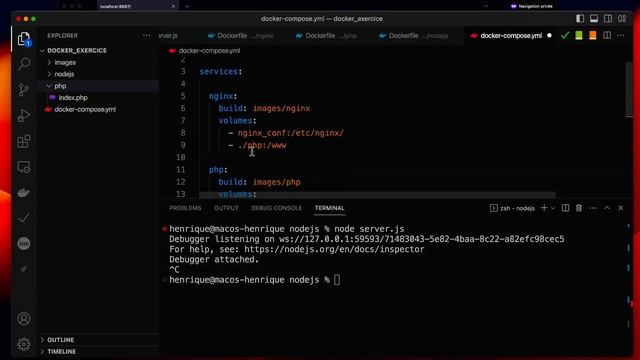The width and height of the screenshot is (640, 360).
Task: Open terminal launch profile dropdown arrow
Action: pyautogui.click(x=553, y=208)
